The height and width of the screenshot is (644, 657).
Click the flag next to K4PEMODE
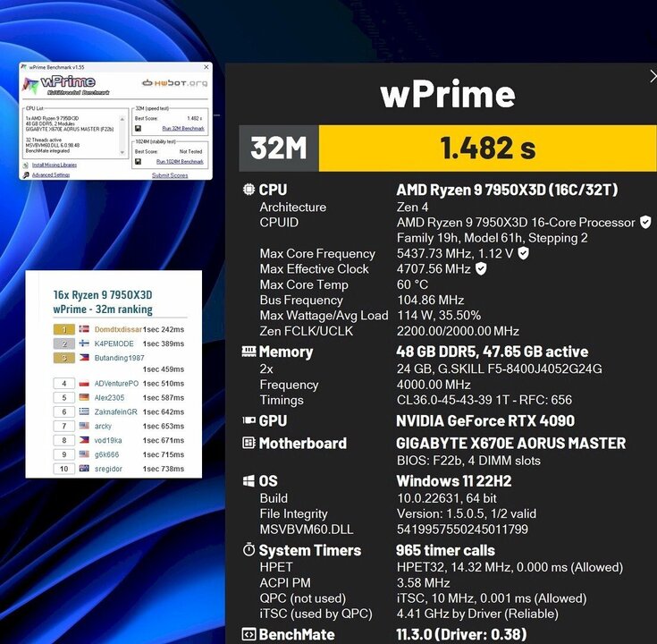(x=84, y=343)
